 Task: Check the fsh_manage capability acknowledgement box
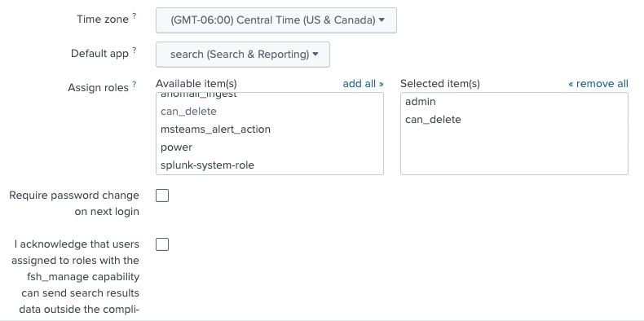pos(162,244)
